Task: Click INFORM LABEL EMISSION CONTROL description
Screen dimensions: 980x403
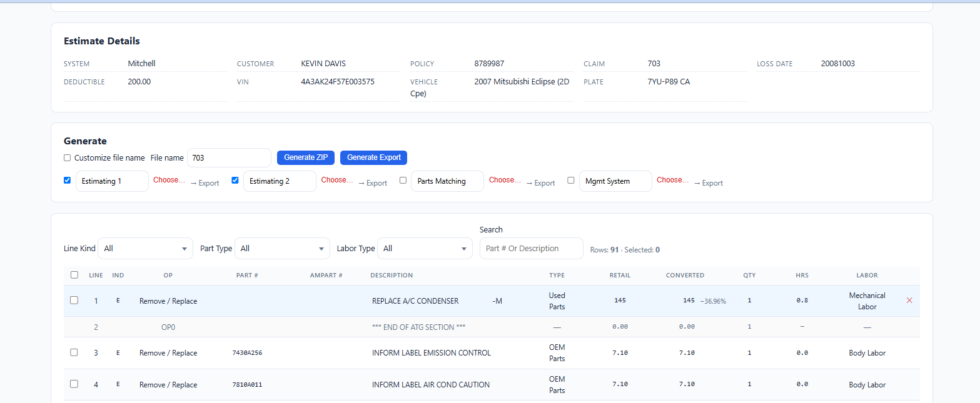Action: [432, 353]
